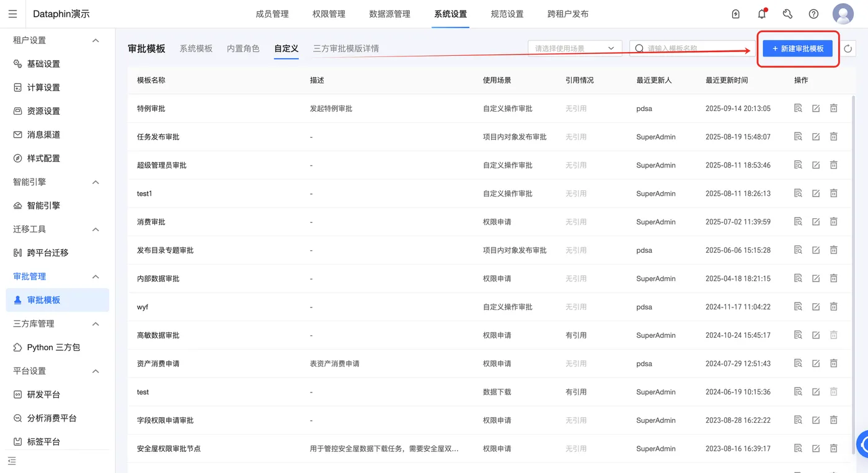Open 分析消费平台 in the sidebar
Screen dimensions: 868x473
(51, 418)
